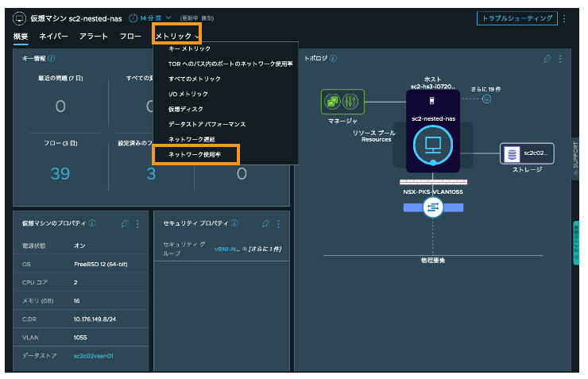588x379 pixels.
Task: Click the sc2c02 storage datastore icon
Action: (x=512, y=153)
